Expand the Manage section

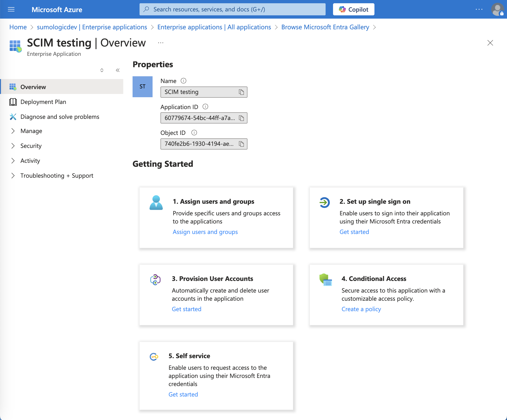31,131
